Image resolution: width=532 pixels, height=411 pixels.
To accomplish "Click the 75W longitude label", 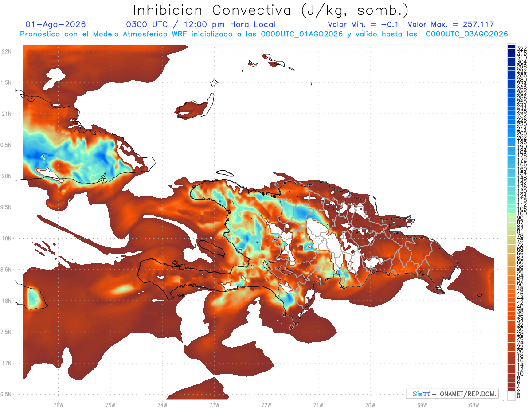I will [x=110, y=405].
